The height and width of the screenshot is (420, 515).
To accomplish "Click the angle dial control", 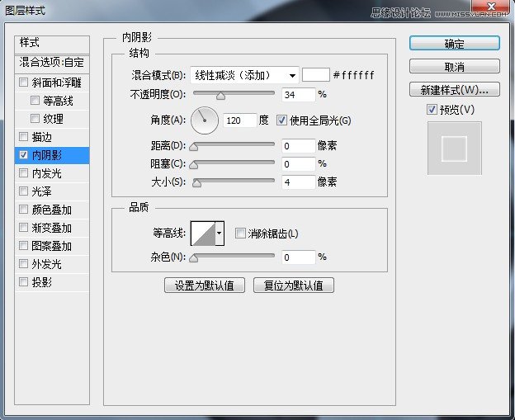I will pyautogui.click(x=205, y=120).
